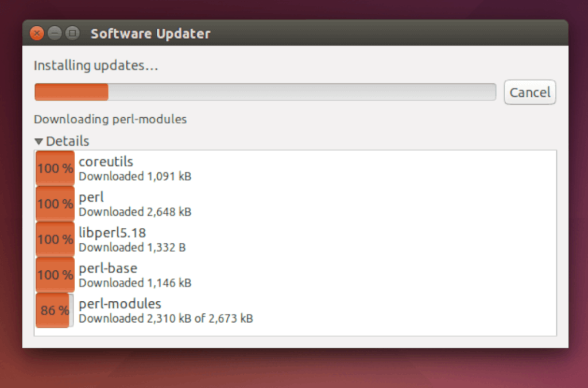Click the libperl5.18 100% indicator
Screen dimensions: 588x388
(54, 239)
